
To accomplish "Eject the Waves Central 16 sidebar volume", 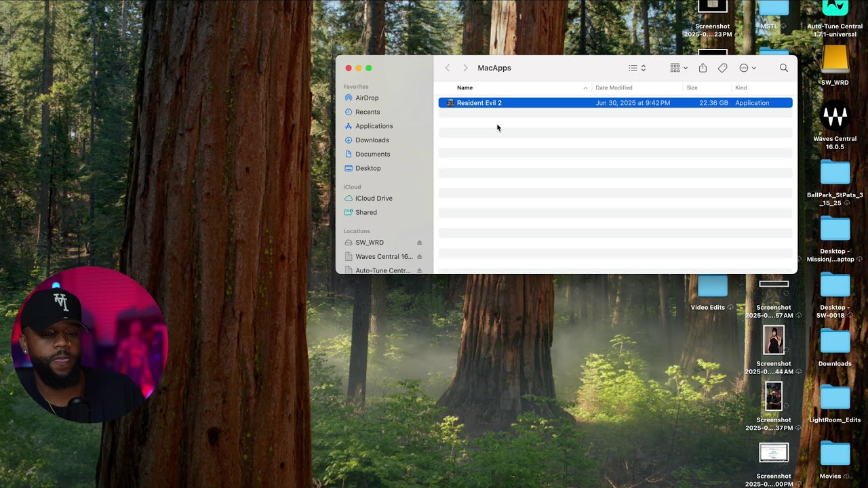I will point(419,257).
